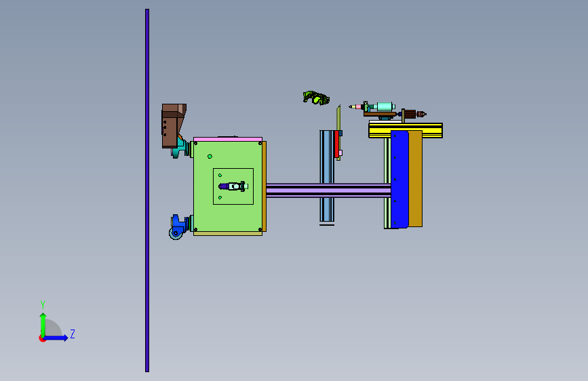Click the Y axis label
The width and height of the screenshot is (588, 381).
43,304
